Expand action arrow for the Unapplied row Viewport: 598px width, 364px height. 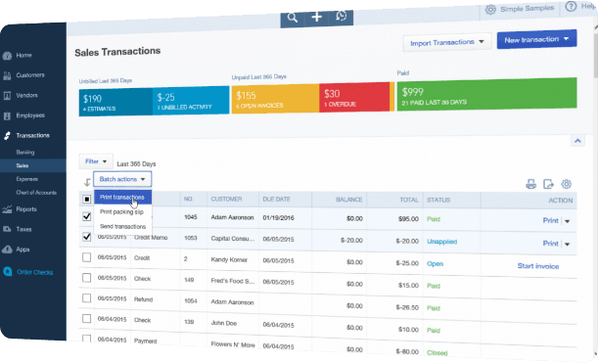pyautogui.click(x=567, y=245)
